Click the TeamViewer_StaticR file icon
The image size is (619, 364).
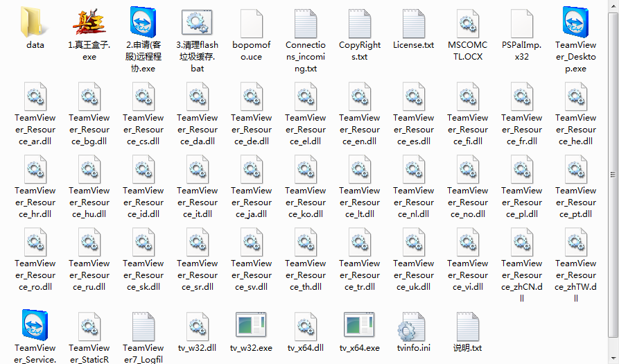tap(89, 327)
